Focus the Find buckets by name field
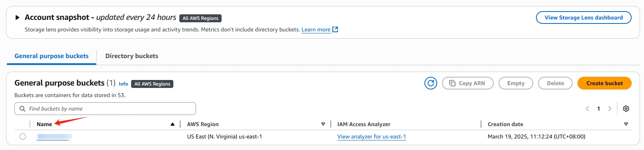 click(x=105, y=109)
